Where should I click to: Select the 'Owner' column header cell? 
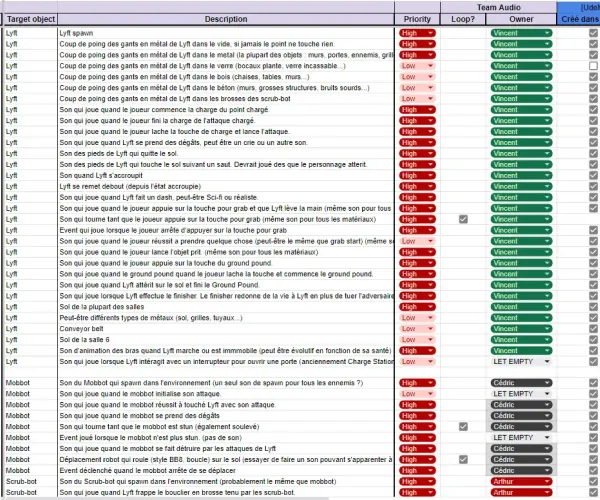pyautogui.click(x=521, y=19)
